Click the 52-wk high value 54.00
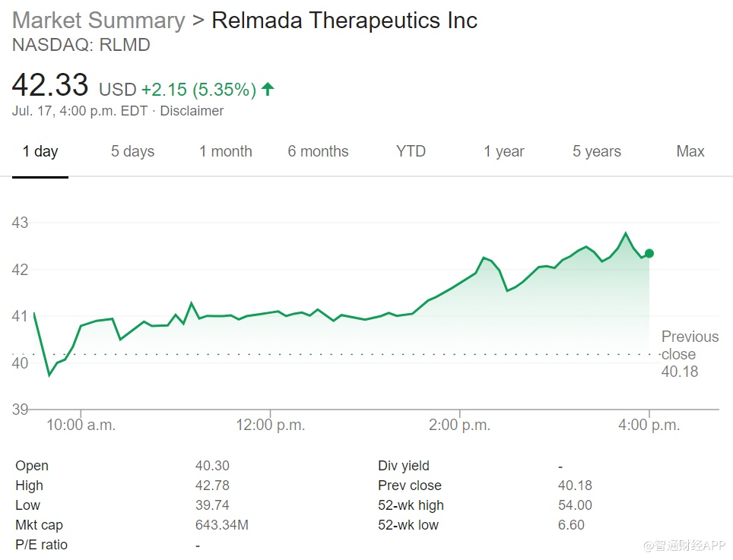Viewport: 733px width, 560px height. tap(575, 505)
